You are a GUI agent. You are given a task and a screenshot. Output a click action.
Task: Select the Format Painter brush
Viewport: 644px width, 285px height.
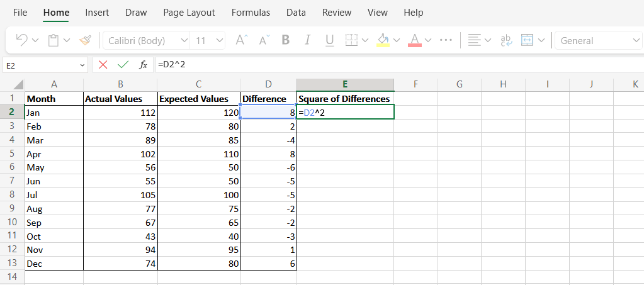pos(85,40)
